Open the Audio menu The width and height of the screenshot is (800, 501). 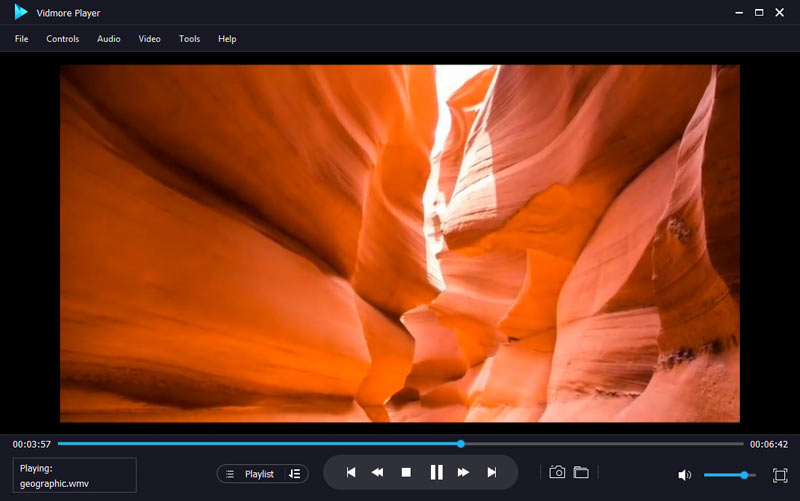109,39
